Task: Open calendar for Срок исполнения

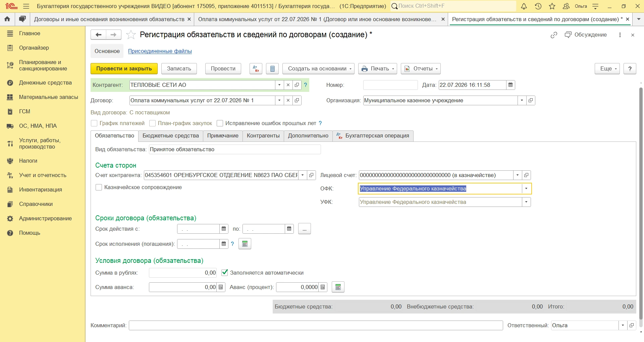Action: [x=224, y=244]
